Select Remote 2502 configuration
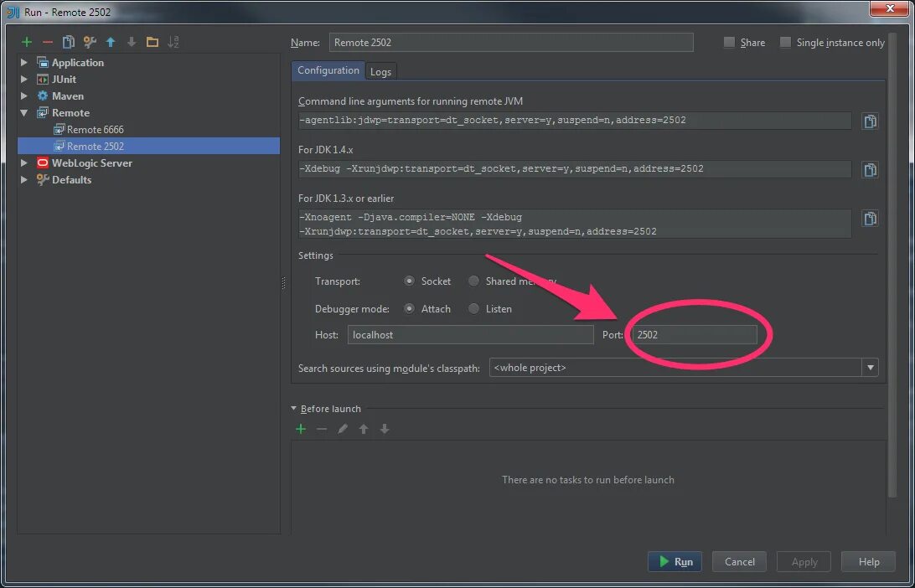Viewport: 915px width, 588px height. coord(149,146)
